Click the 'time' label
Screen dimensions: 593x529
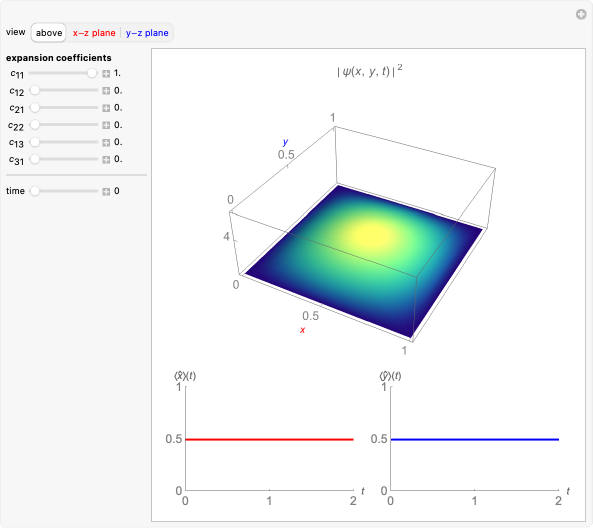[x=15, y=191]
